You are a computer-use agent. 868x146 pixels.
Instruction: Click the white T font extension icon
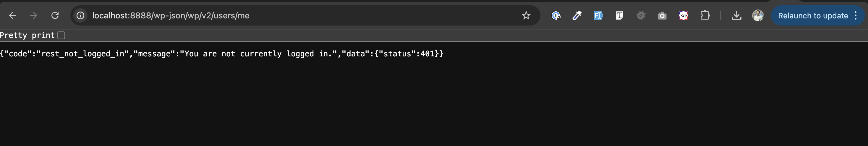tap(619, 15)
